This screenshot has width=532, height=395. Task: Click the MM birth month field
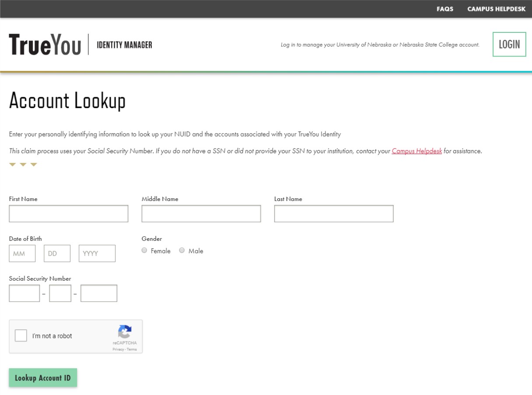[22, 253]
